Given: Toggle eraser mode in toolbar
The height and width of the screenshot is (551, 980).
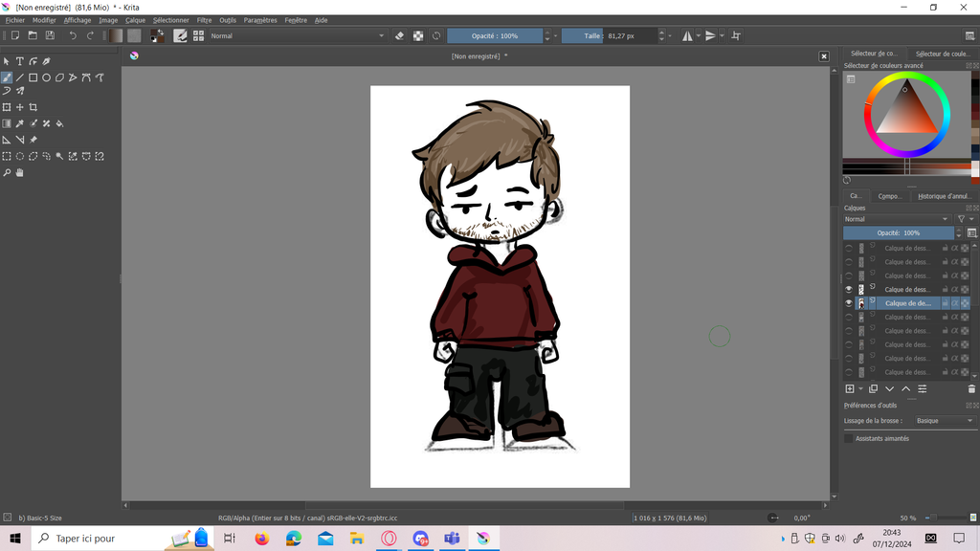Looking at the screenshot, I should (x=399, y=35).
